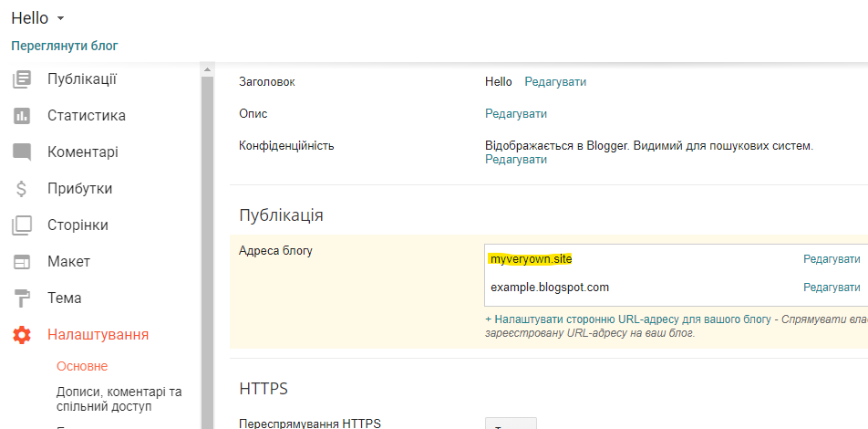Click Редагувати next to Опис
This screenshot has height=429, width=868.
[x=516, y=114]
